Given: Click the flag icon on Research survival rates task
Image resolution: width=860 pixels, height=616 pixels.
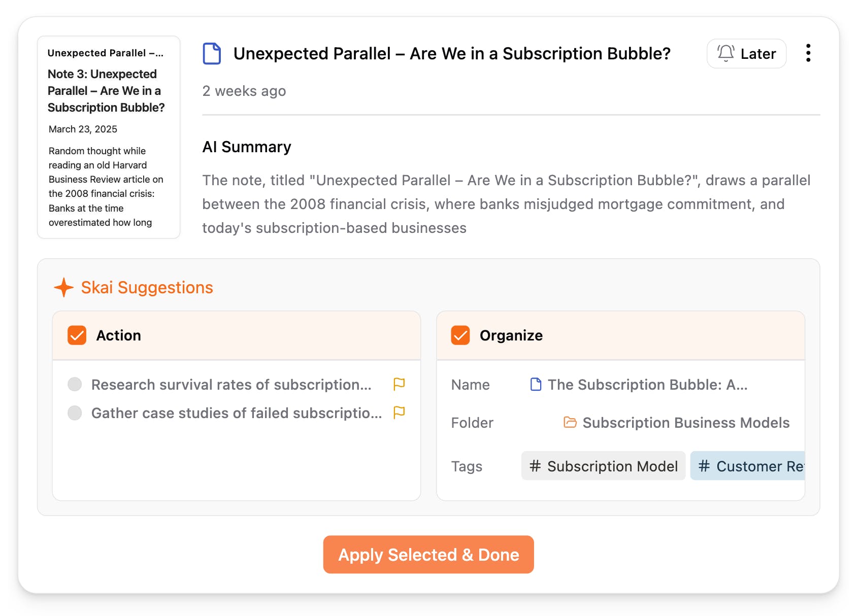Looking at the screenshot, I should 399,384.
